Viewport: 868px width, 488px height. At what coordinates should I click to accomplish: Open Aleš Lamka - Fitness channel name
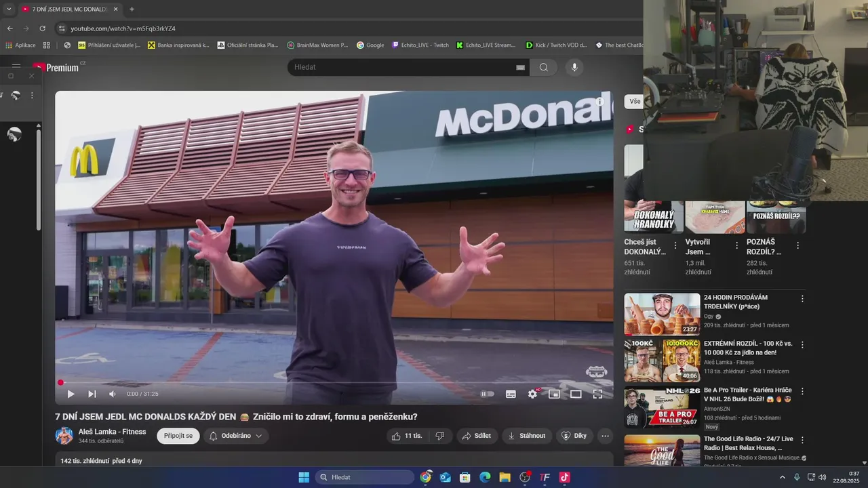(112, 432)
